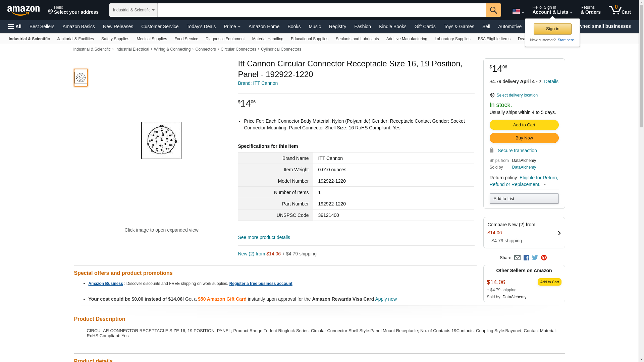Select the connector product thumbnail
Screen dimensions: 644x362
point(81,78)
